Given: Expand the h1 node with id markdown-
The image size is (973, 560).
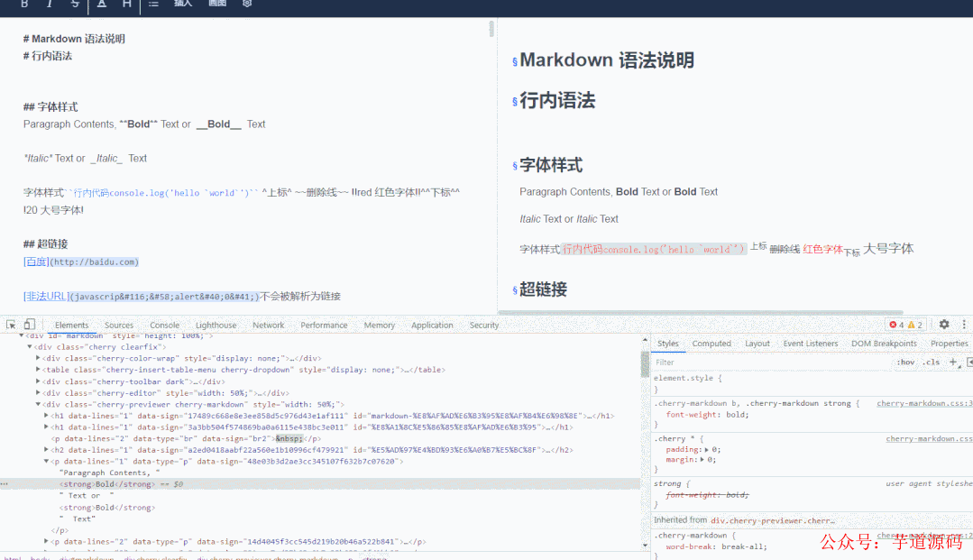Looking at the screenshot, I should [46, 416].
